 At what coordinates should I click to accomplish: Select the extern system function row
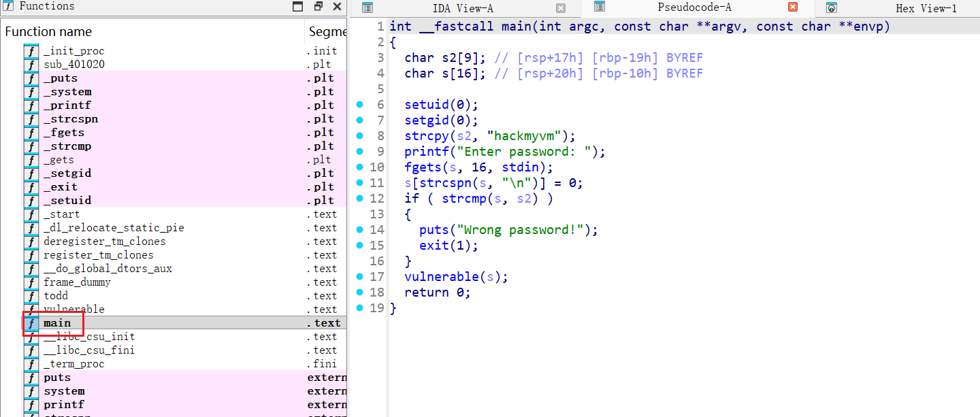coord(184,391)
